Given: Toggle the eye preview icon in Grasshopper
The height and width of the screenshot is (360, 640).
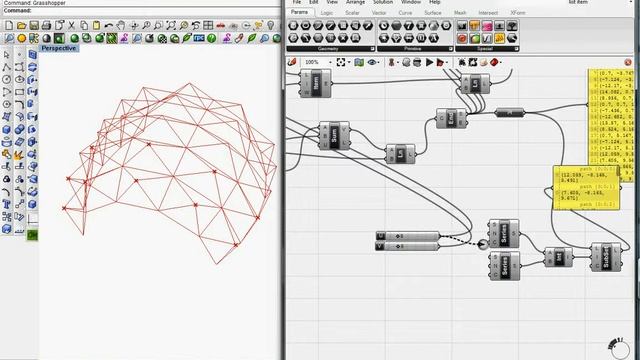Looking at the screenshot, I should click(371, 62).
